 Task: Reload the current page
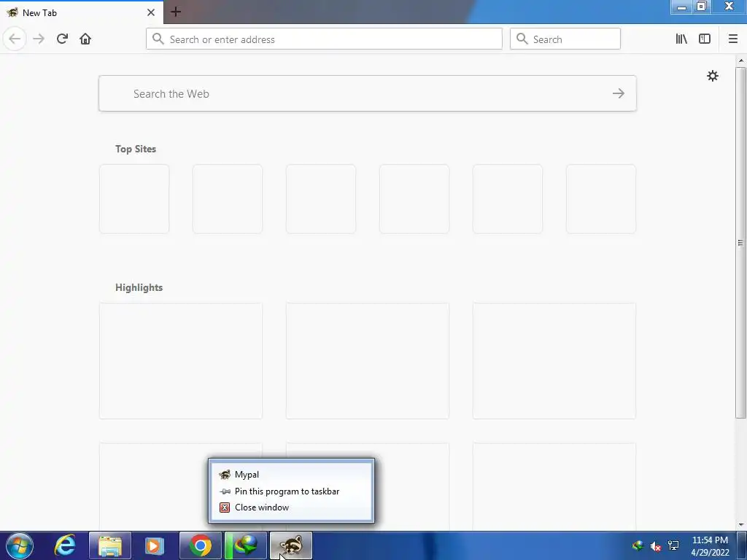62,39
